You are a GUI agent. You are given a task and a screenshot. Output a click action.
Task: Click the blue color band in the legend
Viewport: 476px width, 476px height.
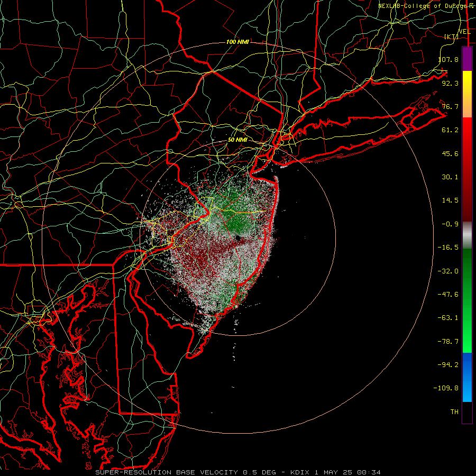467,377
